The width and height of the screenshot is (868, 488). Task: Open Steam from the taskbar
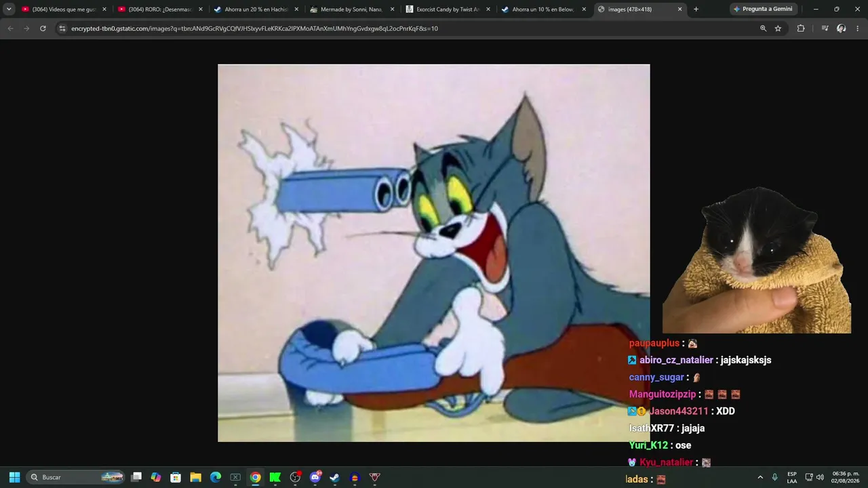(334, 477)
